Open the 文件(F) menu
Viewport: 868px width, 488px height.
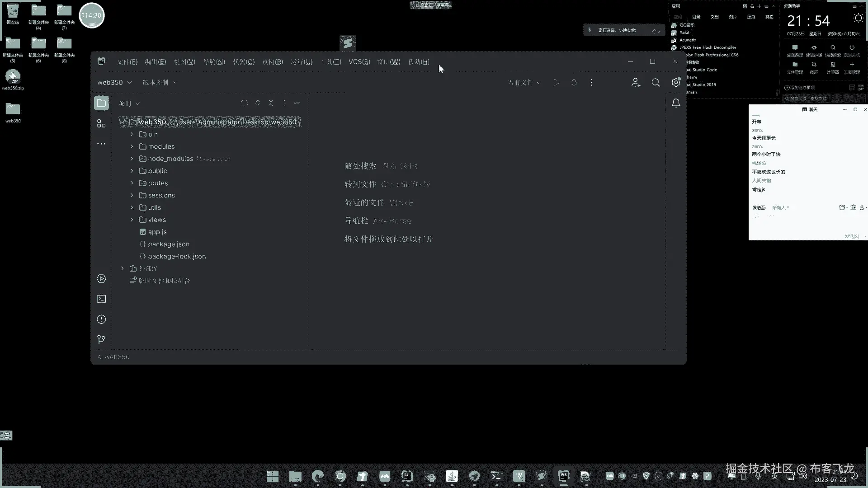[x=127, y=62]
